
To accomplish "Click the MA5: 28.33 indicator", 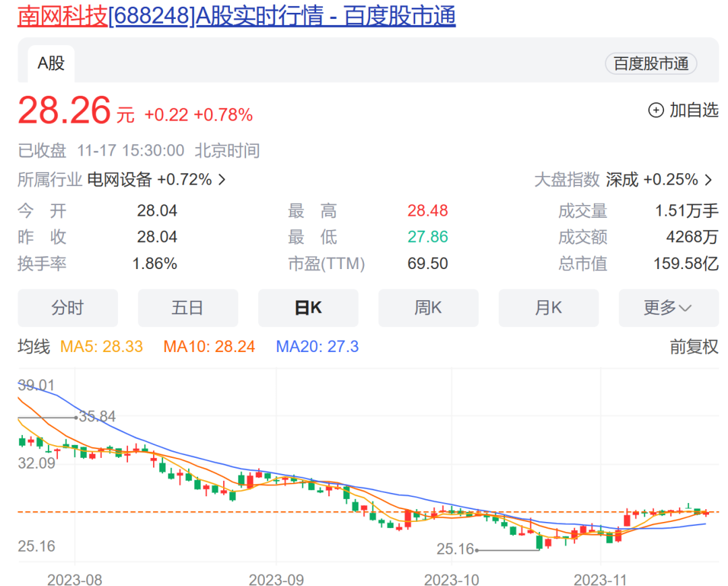I will coord(102,347).
